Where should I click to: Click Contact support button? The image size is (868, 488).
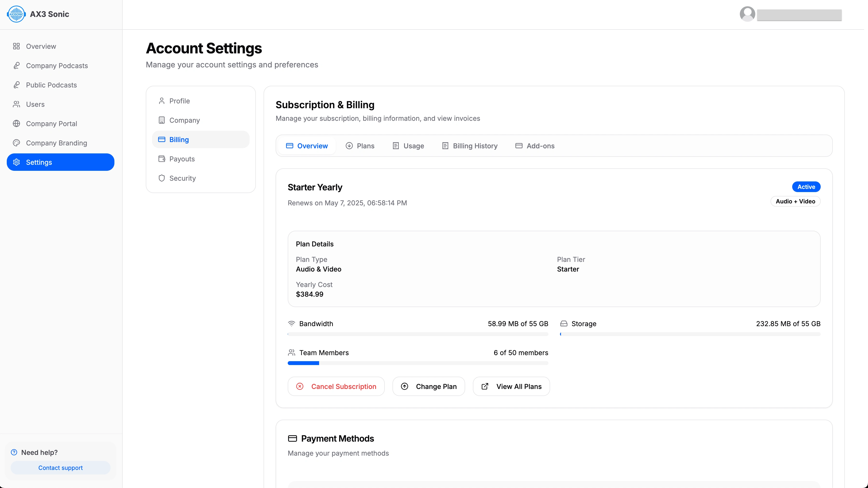(60, 467)
